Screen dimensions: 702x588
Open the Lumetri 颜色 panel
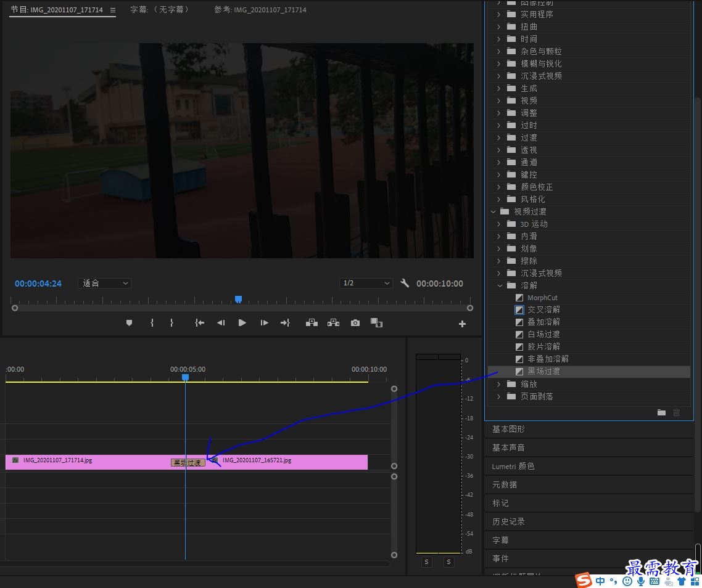tap(513, 467)
